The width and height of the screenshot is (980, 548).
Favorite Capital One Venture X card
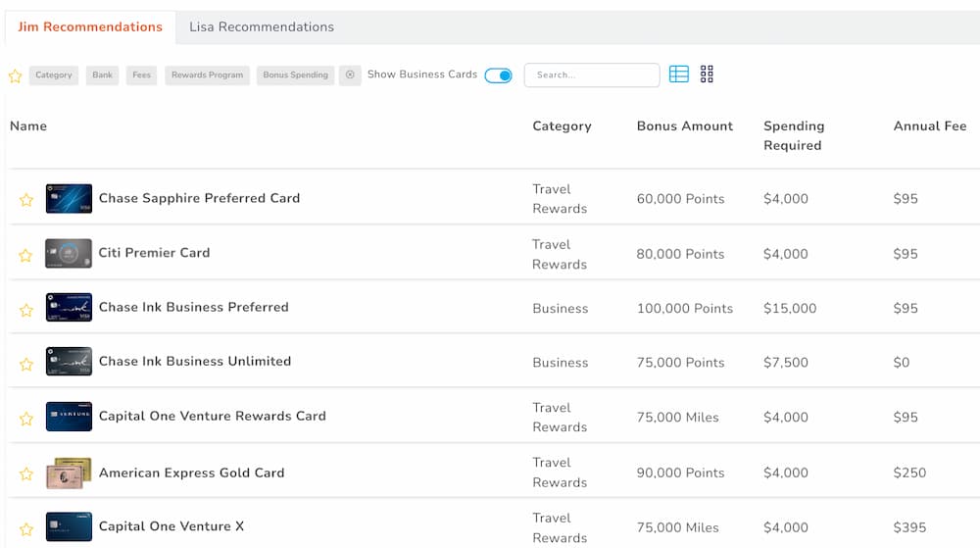pyautogui.click(x=26, y=529)
